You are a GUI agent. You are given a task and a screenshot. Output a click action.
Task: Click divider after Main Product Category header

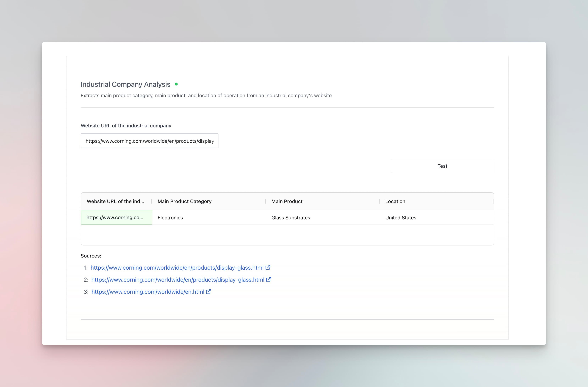265,201
